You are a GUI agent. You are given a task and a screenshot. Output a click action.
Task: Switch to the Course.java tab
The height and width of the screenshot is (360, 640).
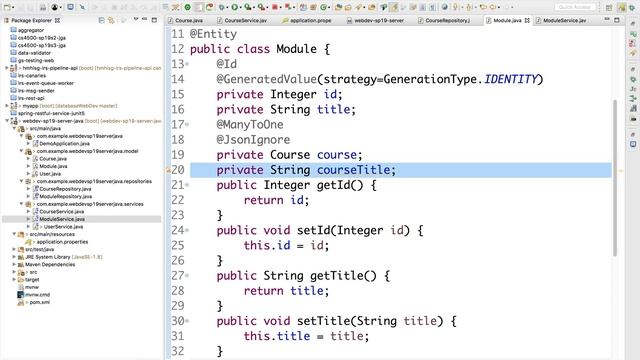tap(186, 20)
